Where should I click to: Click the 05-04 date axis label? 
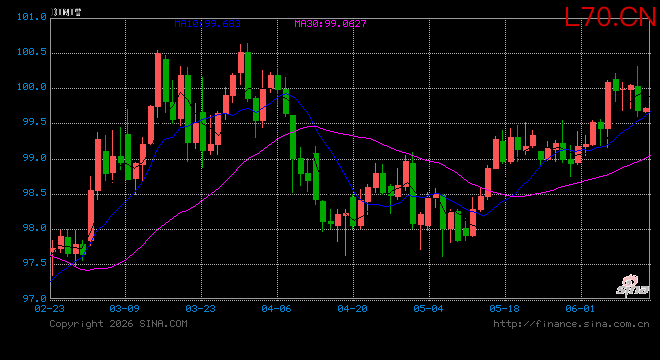[428, 309]
